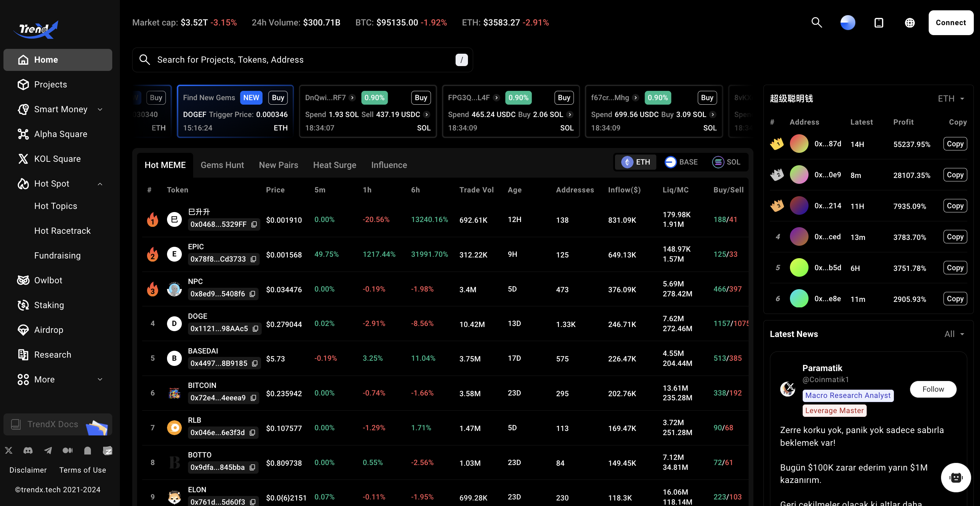Click avatar of address 0x...0e9
Image resolution: width=980 pixels, height=506 pixels.
tap(799, 175)
